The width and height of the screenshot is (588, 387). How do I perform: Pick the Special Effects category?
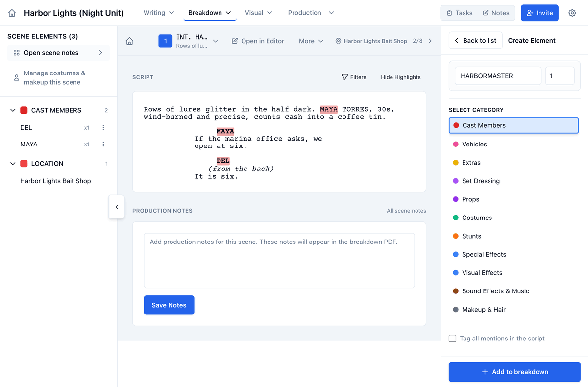click(x=514, y=254)
